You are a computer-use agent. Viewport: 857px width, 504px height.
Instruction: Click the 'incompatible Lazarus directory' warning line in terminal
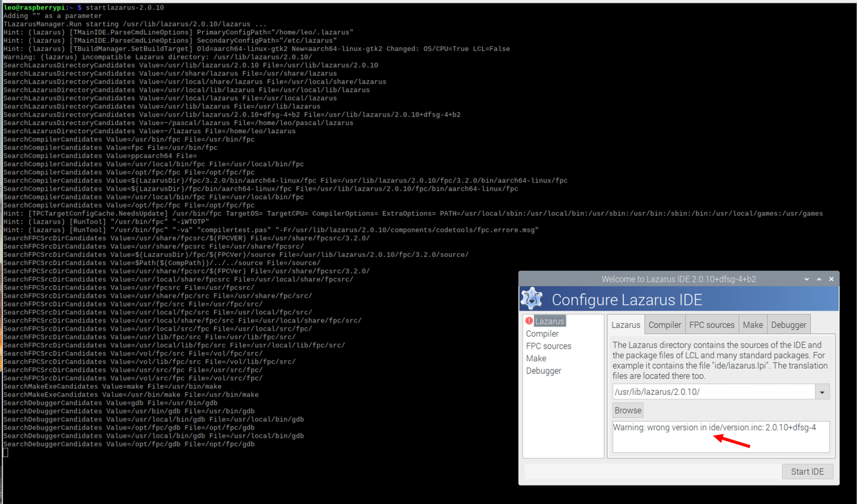157,57
